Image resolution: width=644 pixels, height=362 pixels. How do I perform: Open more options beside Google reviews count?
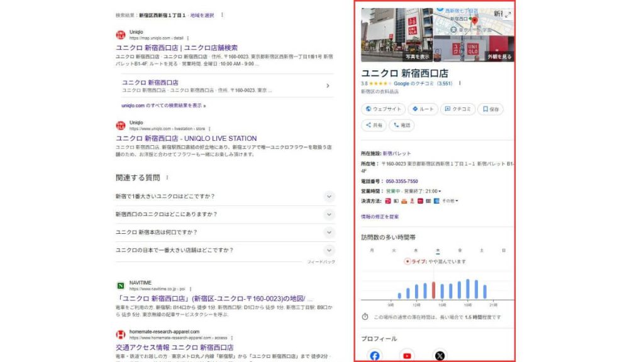coord(460,84)
